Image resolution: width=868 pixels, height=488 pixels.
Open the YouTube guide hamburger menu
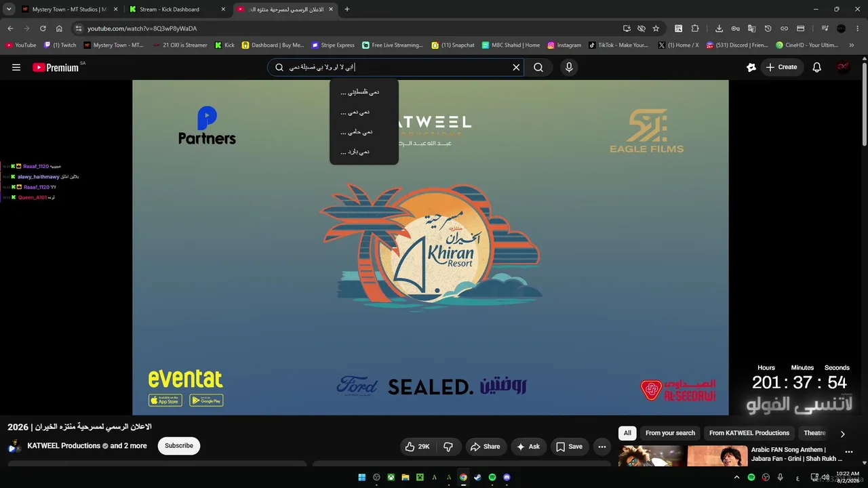(16, 67)
